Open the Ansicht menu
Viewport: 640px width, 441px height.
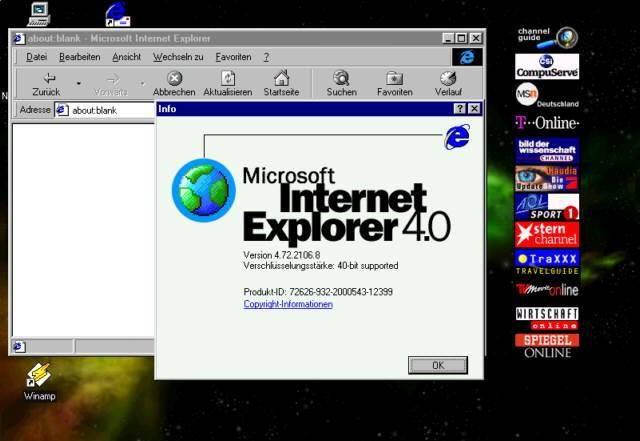[127, 57]
